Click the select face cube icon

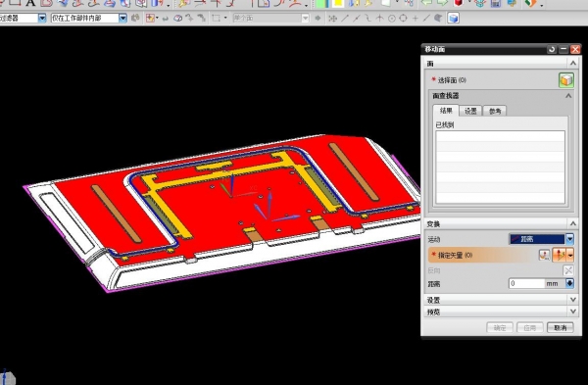(x=565, y=80)
